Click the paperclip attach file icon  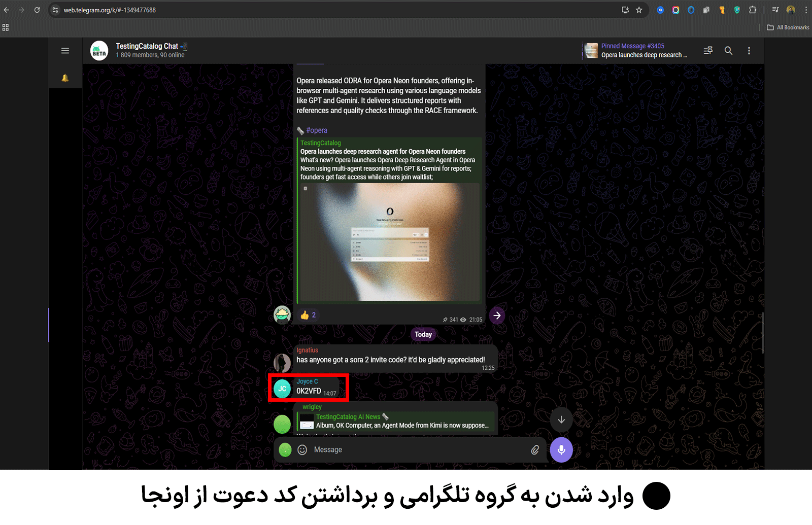tap(535, 450)
